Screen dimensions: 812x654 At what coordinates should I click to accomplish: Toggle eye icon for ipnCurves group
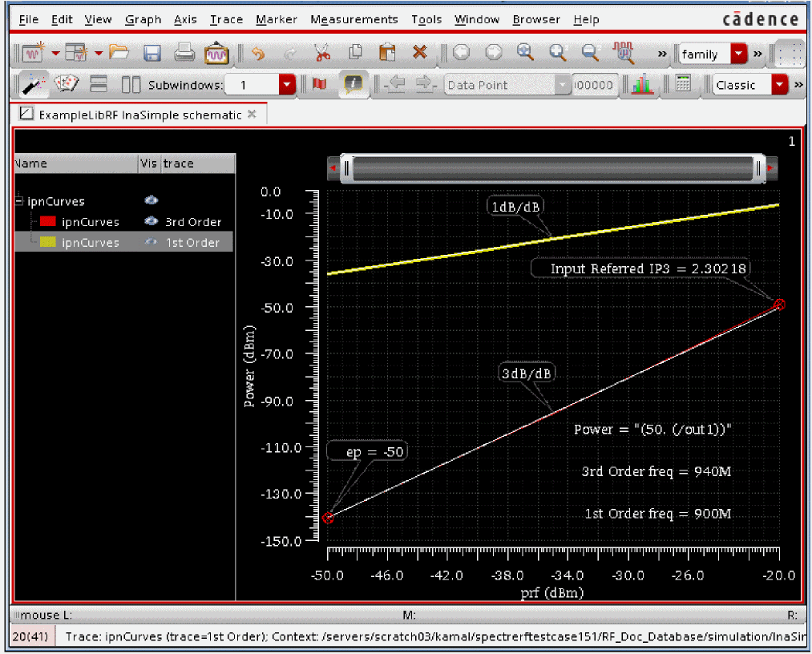(151, 200)
